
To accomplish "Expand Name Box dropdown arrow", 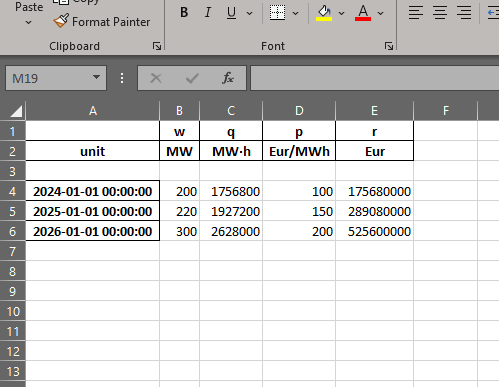I will coord(96,77).
